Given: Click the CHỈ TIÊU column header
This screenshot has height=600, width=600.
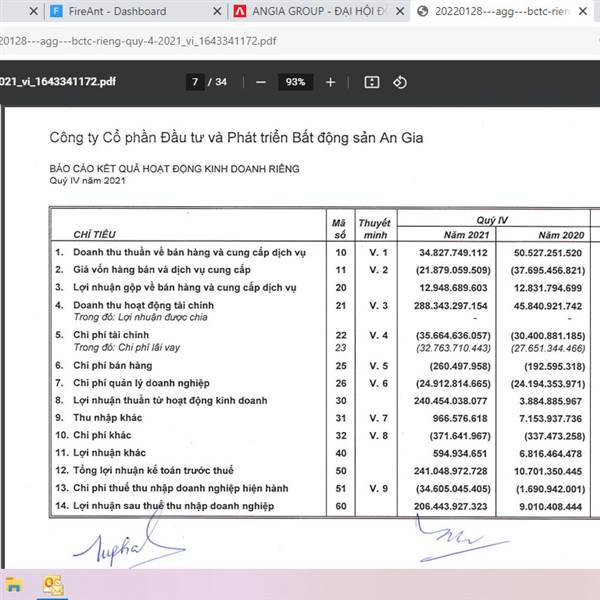Looking at the screenshot, I should click(x=94, y=235).
